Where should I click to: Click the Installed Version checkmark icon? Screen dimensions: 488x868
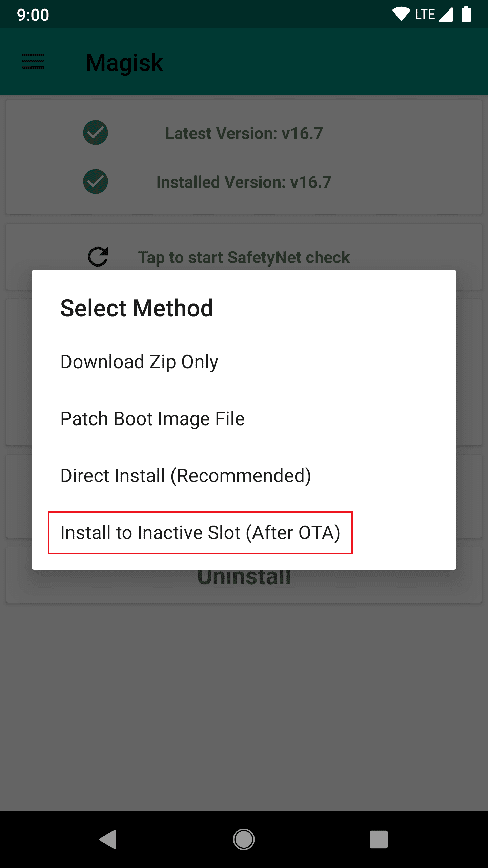coord(96,181)
